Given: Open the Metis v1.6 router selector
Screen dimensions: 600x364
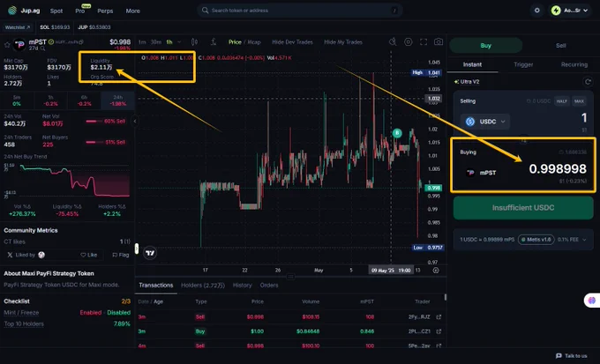Looking at the screenshot, I should pyautogui.click(x=536, y=240).
